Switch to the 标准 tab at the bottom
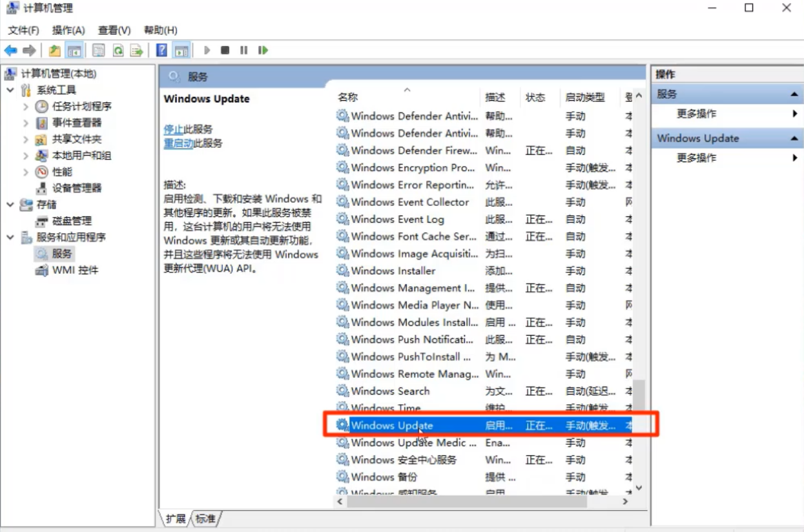This screenshot has width=804, height=532. (x=205, y=518)
